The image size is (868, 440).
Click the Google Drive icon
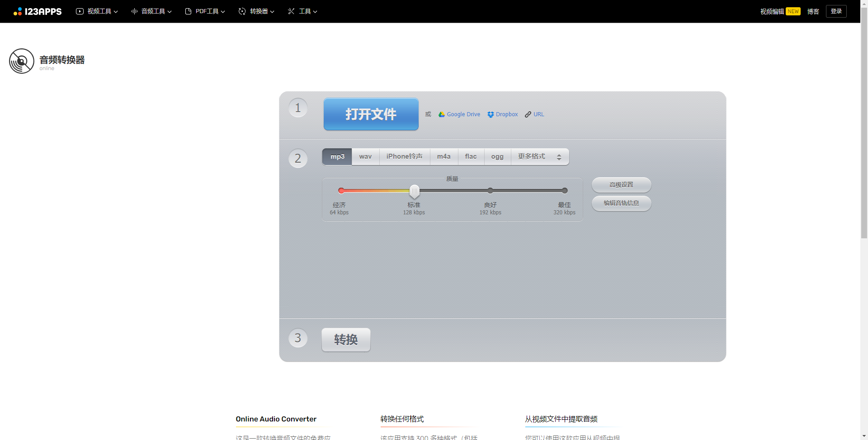point(442,114)
